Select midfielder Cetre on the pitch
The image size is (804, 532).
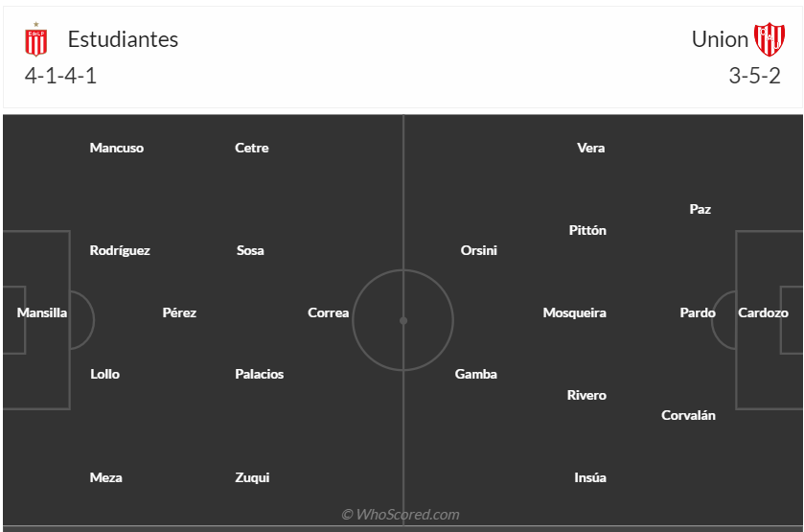pos(252,148)
